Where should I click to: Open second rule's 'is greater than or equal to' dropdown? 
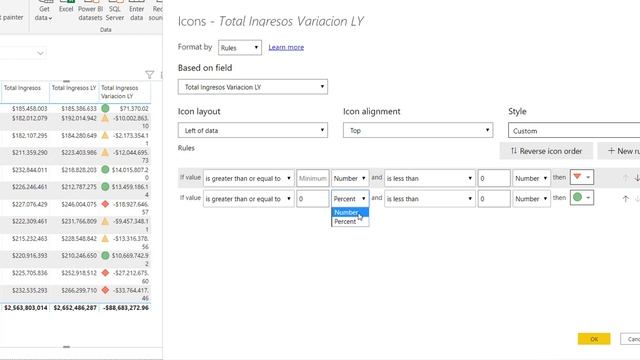(248, 199)
